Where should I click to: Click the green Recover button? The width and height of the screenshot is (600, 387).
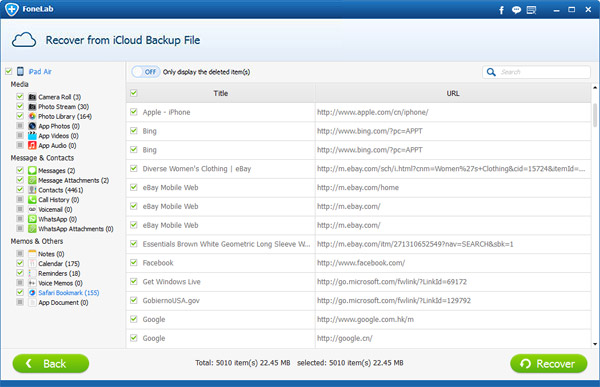coord(548,363)
